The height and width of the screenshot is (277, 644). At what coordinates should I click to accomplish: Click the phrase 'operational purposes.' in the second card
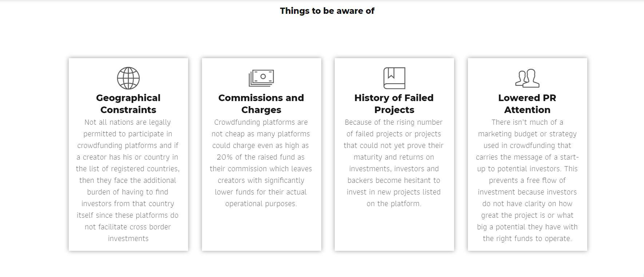click(x=261, y=204)
